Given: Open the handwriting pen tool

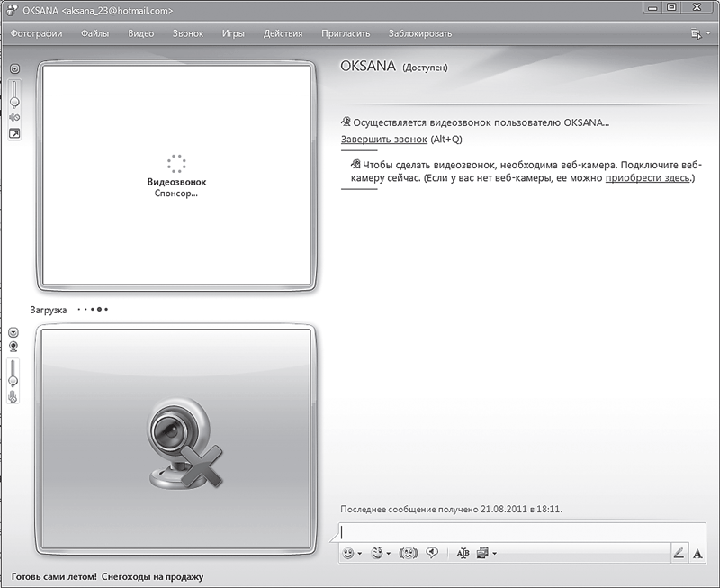Looking at the screenshot, I should coord(679,553).
